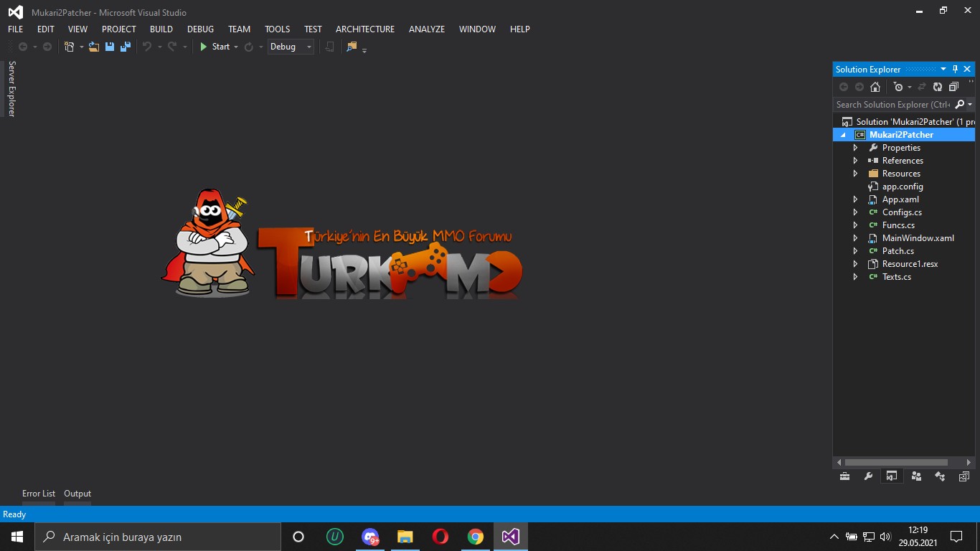Click the Open File folder icon
The height and width of the screenshot is (551, 980).
(94, 47)
